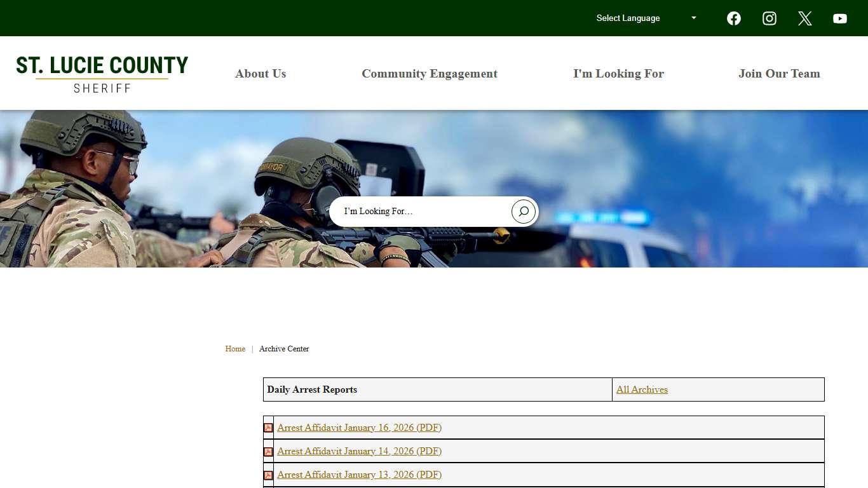868x488 pixels.
Task: Open the I'm Looking For menu
Action: [619, 73]
